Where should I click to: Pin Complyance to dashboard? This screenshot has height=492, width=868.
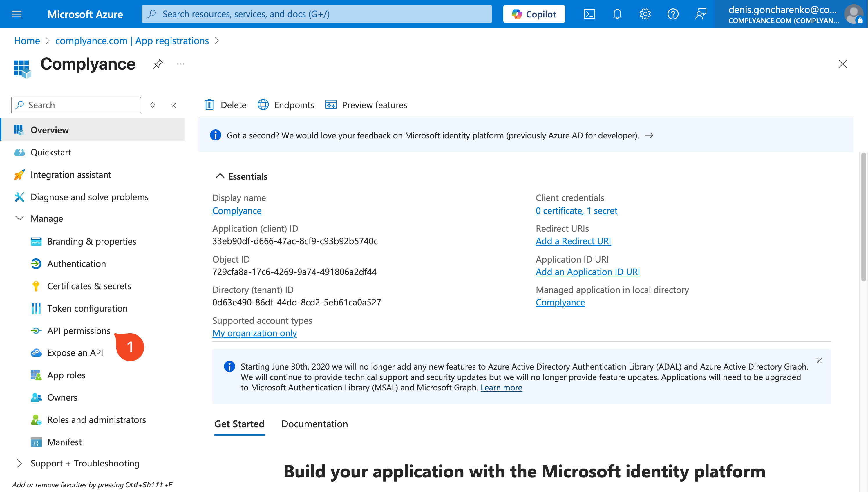click(158, 64)
